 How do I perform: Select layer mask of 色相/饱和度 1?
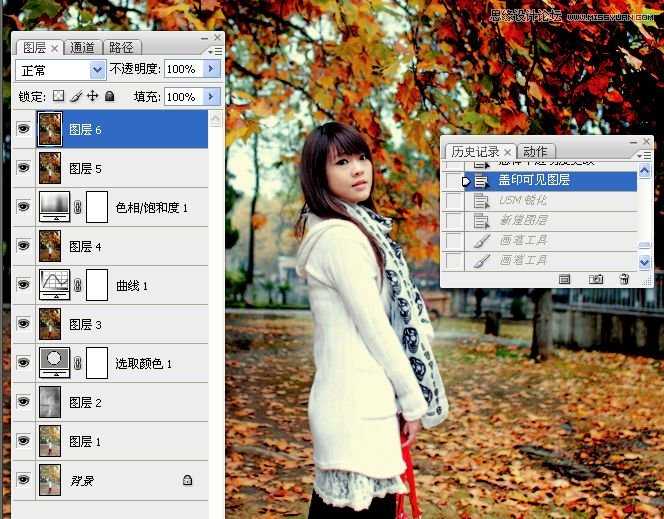coord(97,207)
